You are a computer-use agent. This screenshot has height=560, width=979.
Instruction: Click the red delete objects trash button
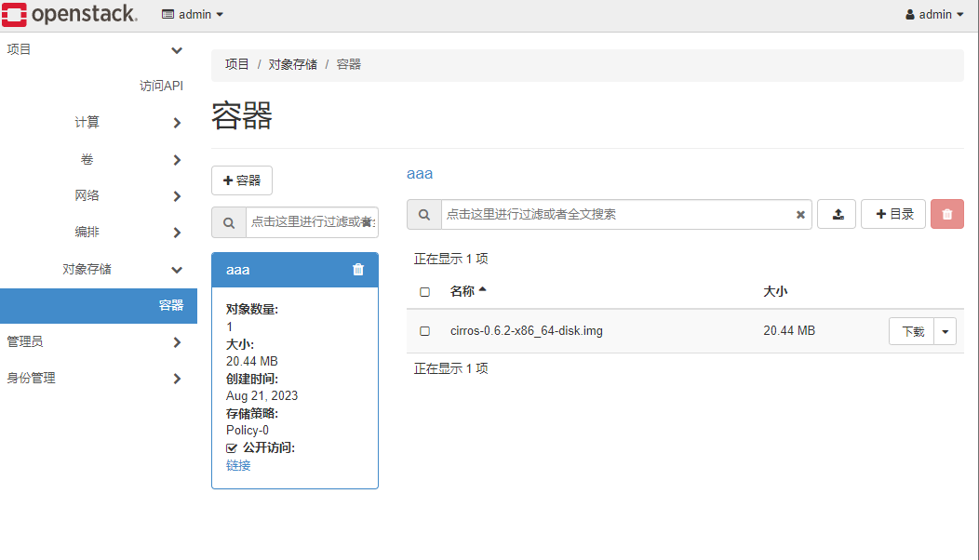tap(947, 214)
